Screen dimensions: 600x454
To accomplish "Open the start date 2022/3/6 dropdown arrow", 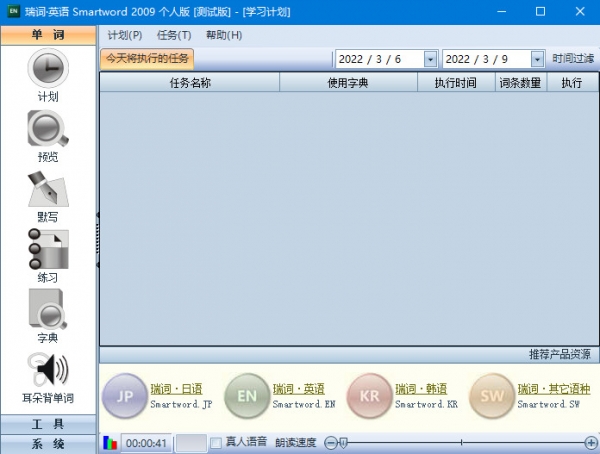I will [430, 59].
